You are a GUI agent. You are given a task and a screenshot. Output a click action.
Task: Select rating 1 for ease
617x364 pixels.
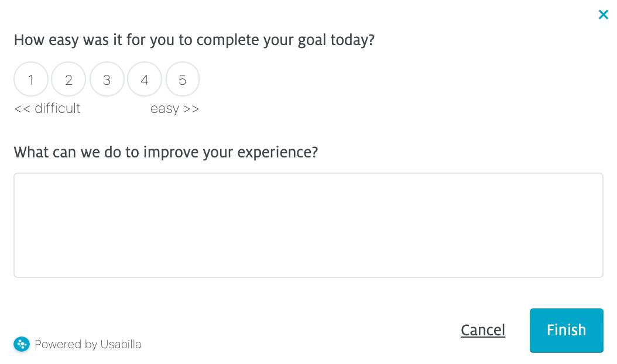click(x=31, y=80)
